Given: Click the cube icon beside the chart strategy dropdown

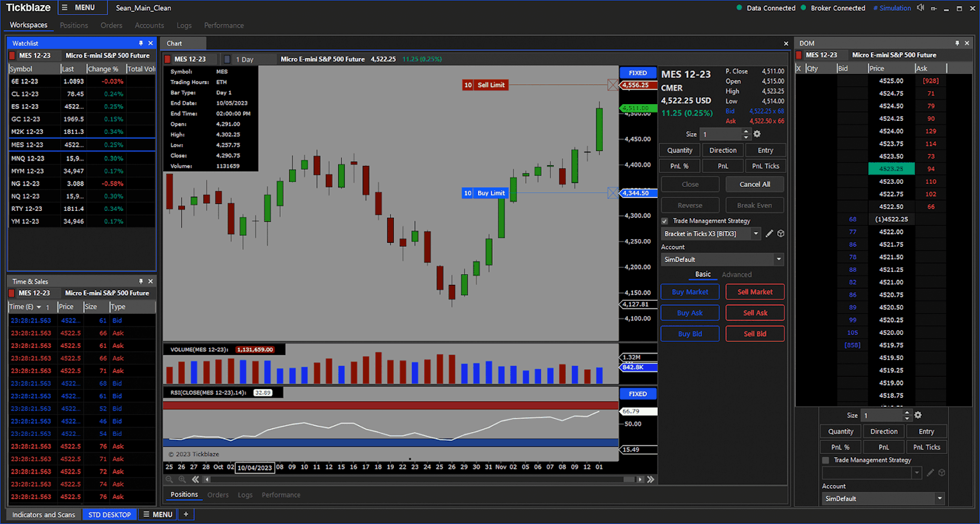Looking at the screenshot, I should [781, 234].
